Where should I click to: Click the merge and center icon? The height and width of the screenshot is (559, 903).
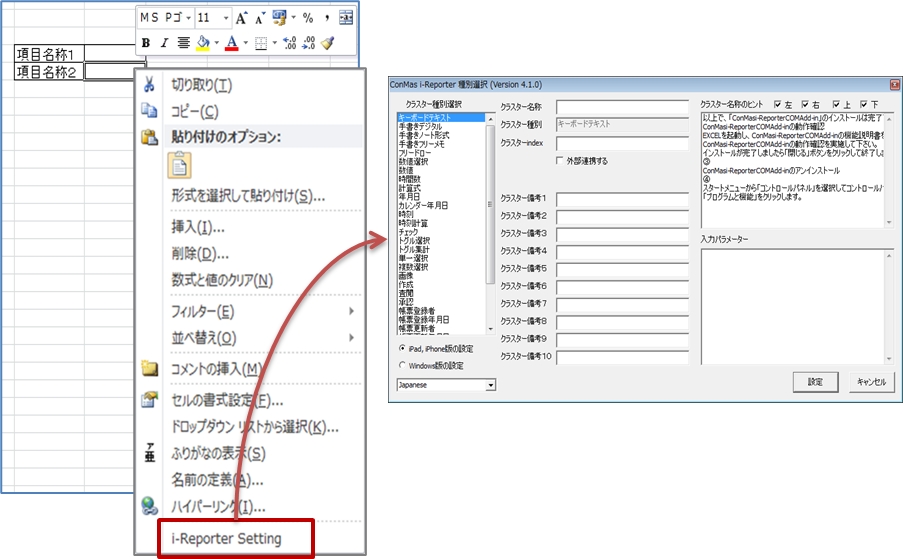coord(346,18)
